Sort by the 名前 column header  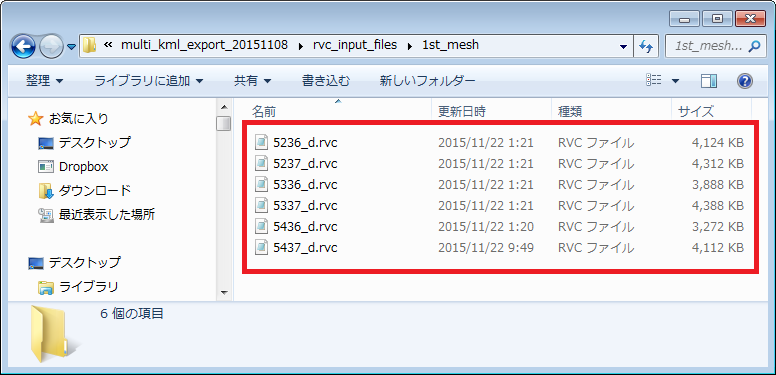pyautogui.click(x=263, y=112)
